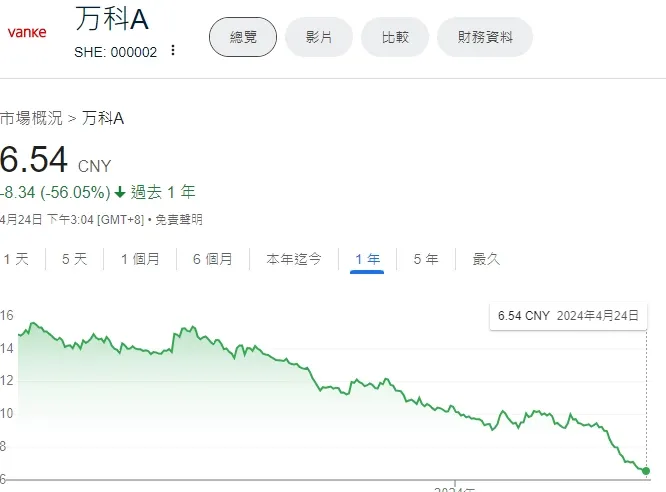The width and height of the screenshot is (666, 492).
Task: Click the Vanke company logo
Action: pyautogui.click(x=27, y=33)
